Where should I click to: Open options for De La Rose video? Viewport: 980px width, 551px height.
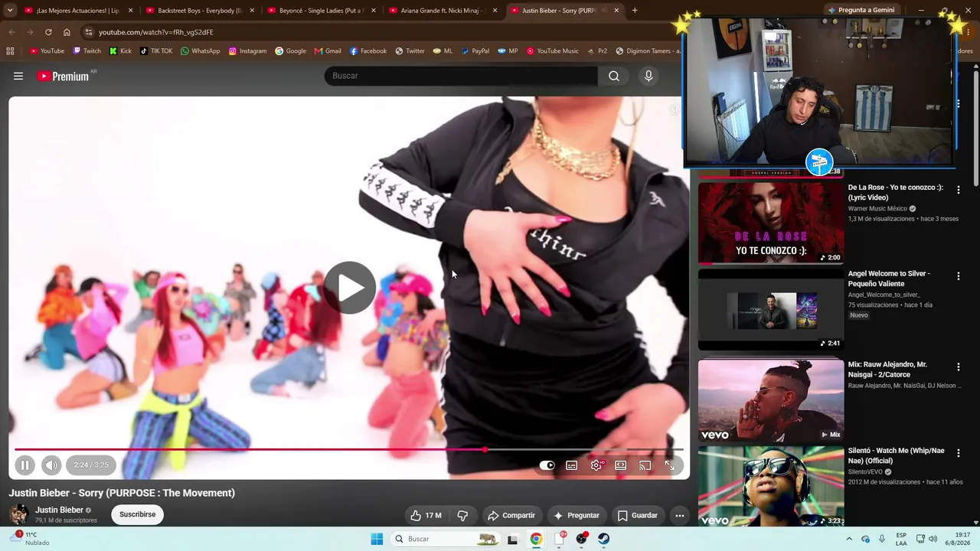[958, 190]
